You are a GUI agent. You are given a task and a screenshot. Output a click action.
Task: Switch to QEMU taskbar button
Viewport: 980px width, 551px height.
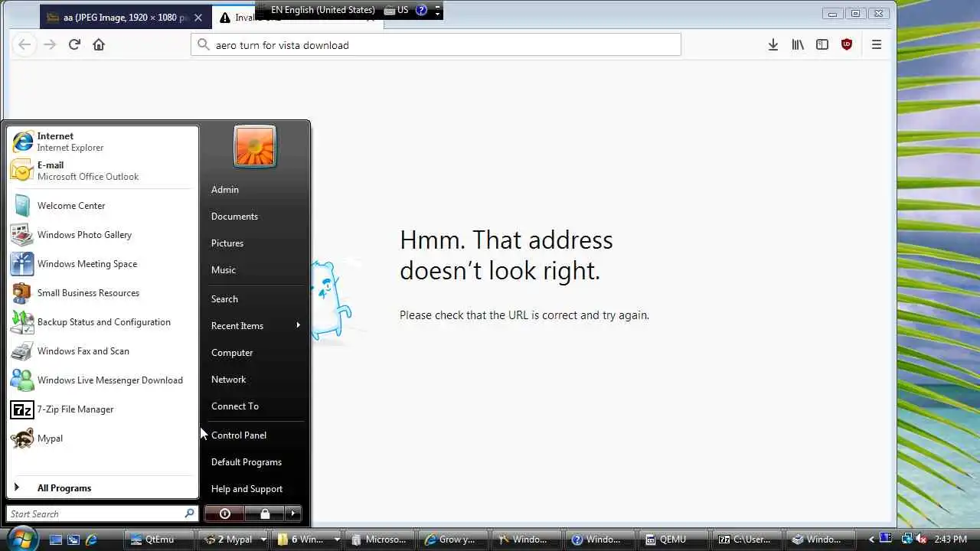pyautogui.click(x=674, y=540)
